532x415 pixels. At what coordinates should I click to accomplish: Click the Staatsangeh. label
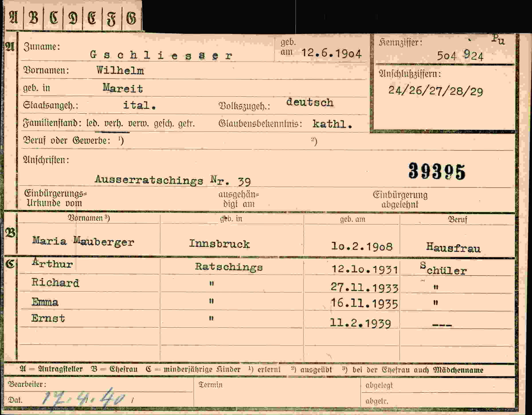point(50,105)
